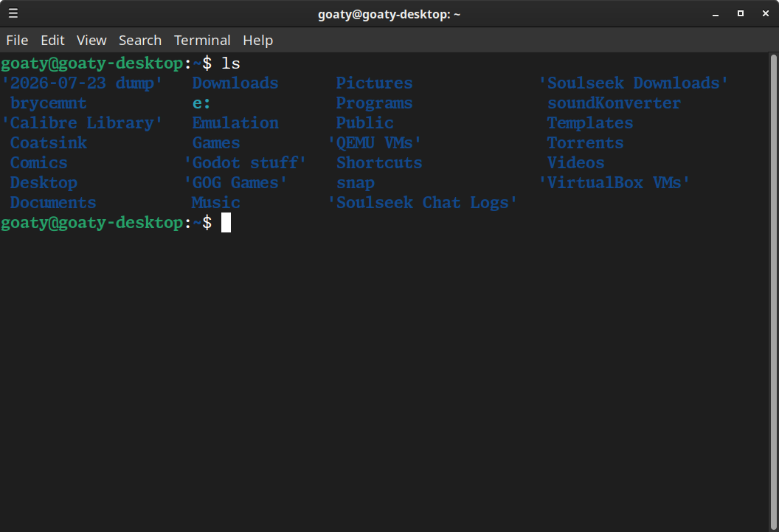The image size is (779, 532).
Task: Click the 'Calibre Library' directory name
Action: coord(82,122)
